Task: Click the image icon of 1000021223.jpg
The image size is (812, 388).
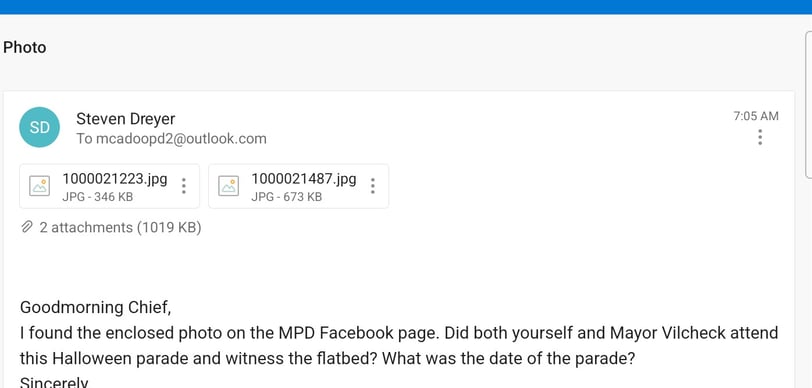Action: (39, 186)
